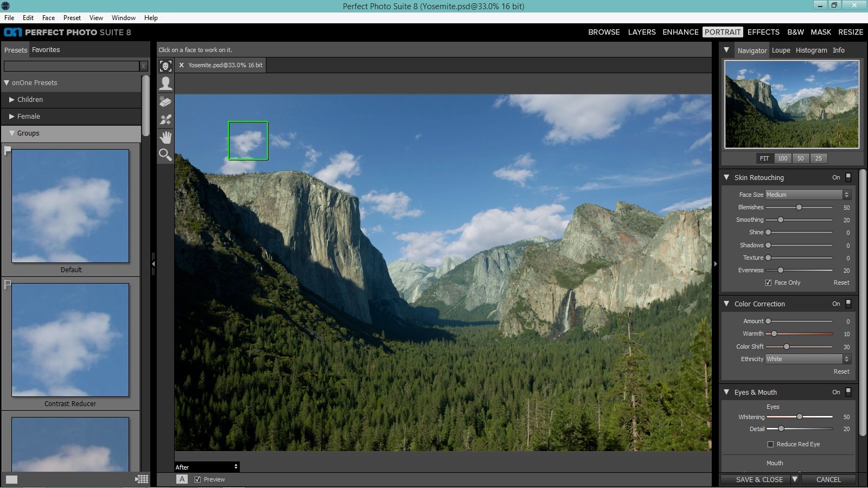Collapse the Groups preset category
Screen dimensions: 868x488
[x=11, y=133]
